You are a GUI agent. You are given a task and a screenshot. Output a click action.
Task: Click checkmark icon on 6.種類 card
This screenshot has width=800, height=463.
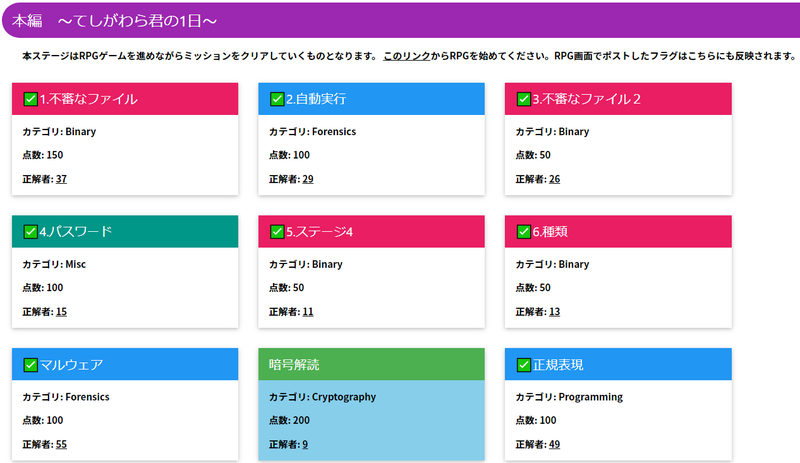pos(524,232)
